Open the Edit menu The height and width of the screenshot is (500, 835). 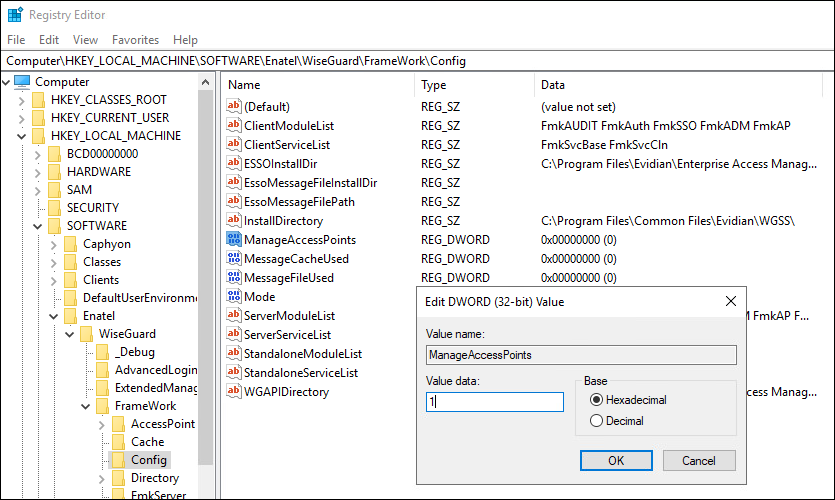click(x=49, y=40)
